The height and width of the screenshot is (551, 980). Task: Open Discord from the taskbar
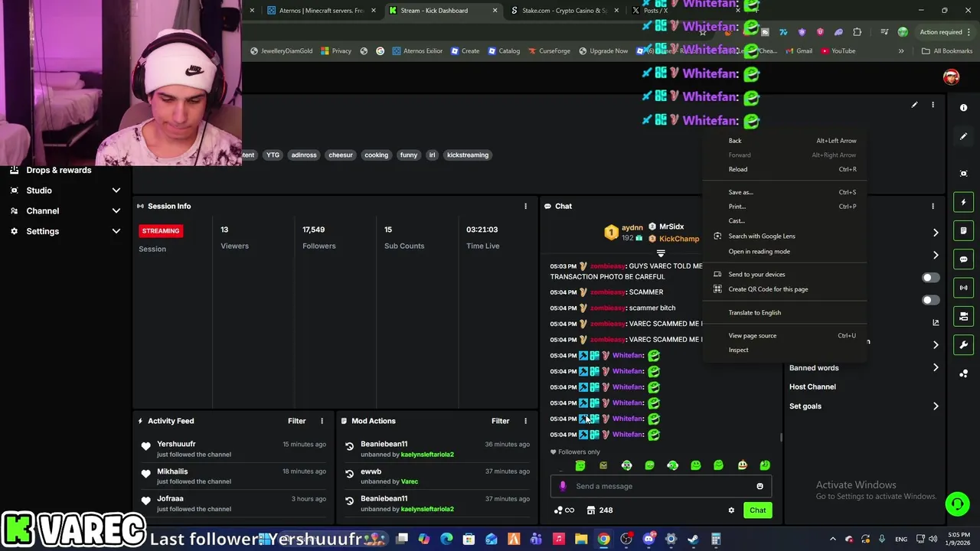pos(648,539)
